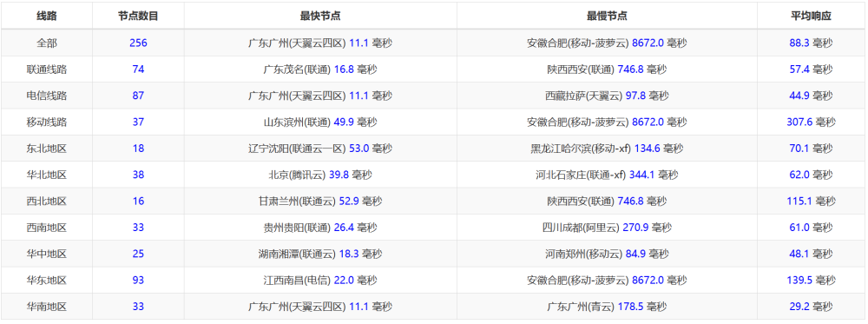Click 广东广州(天翼云四区) in 全部 row
The image size is (868, 324).
(x=297, y=43)
